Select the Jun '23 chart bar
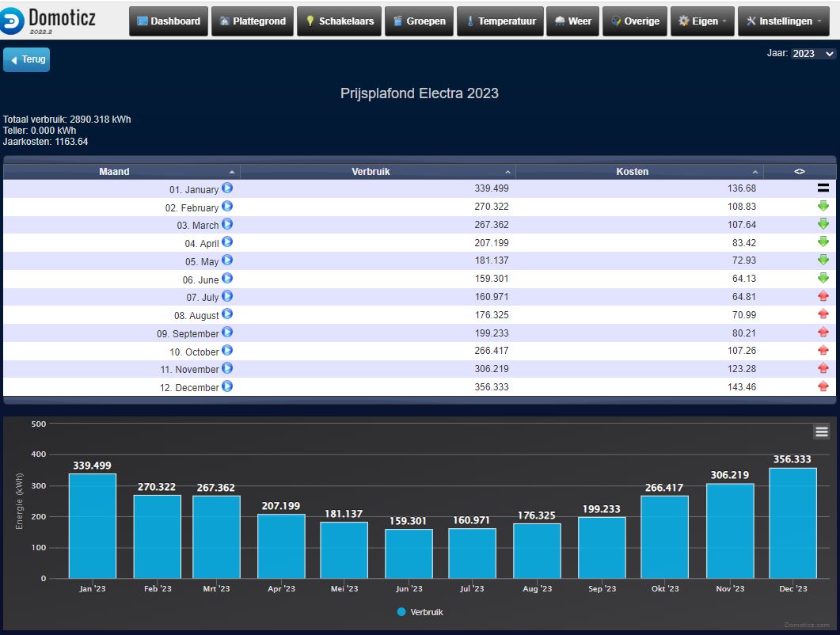Viewport: 840px width, 635px height. click(409, 553)
